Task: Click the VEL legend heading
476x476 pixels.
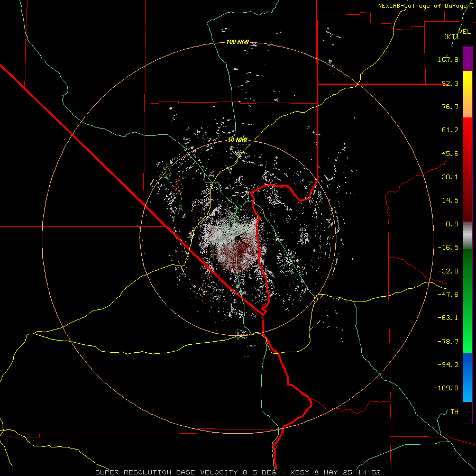Action: click(x=464, y=32)
